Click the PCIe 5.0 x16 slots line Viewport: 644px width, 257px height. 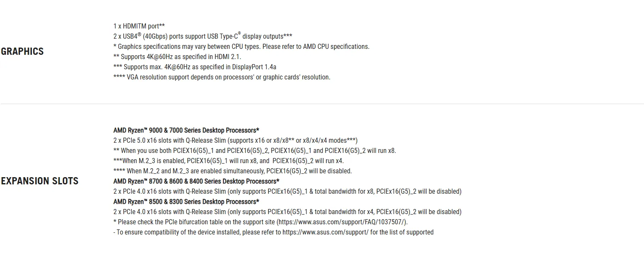tap(235, 141)
